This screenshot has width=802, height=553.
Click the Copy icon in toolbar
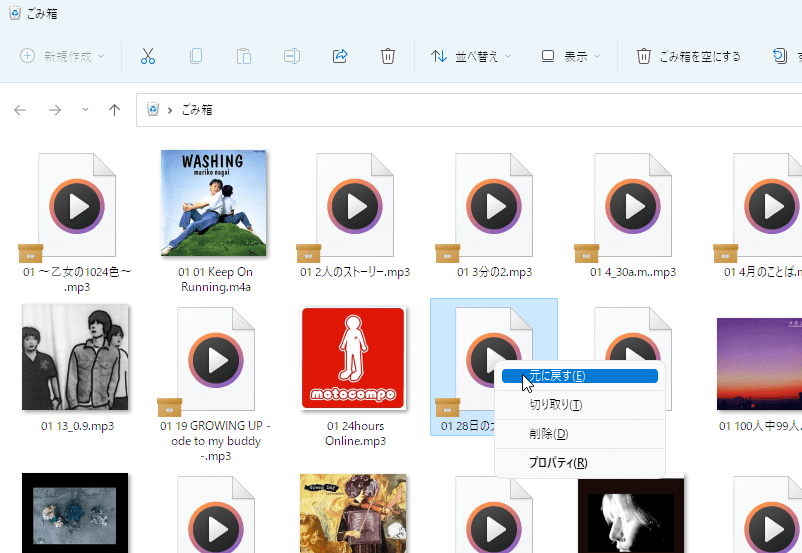[x=196, y=56]
